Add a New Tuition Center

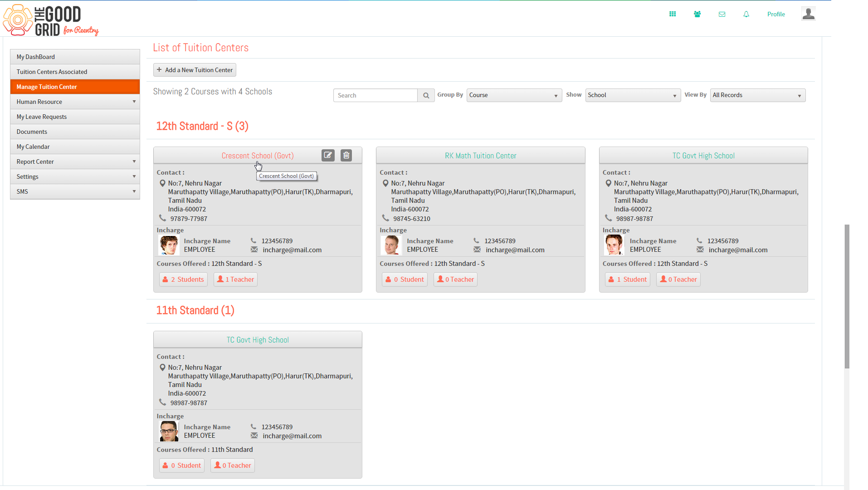pyautogui.click(x=195, y=70)
